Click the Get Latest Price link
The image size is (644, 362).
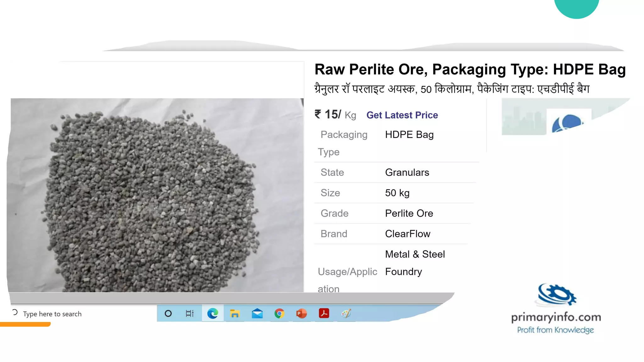(x=402, y=115)
